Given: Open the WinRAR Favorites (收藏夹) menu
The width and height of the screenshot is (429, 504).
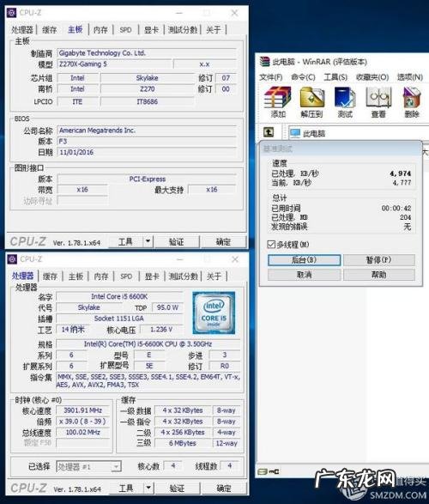Looking at the screenshot, I should tap(372, 77).
